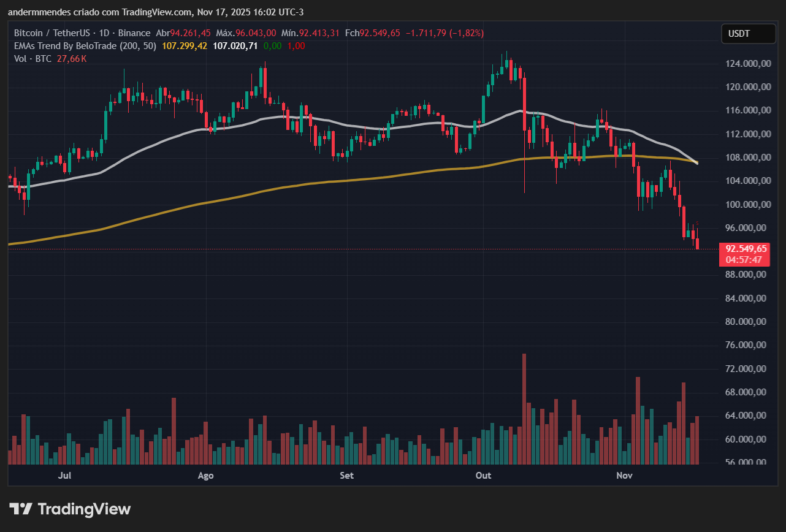The height and width of the screenshot is (532, 786).
Task: Click the Binance exchange label
Action: tap(134, 33)
